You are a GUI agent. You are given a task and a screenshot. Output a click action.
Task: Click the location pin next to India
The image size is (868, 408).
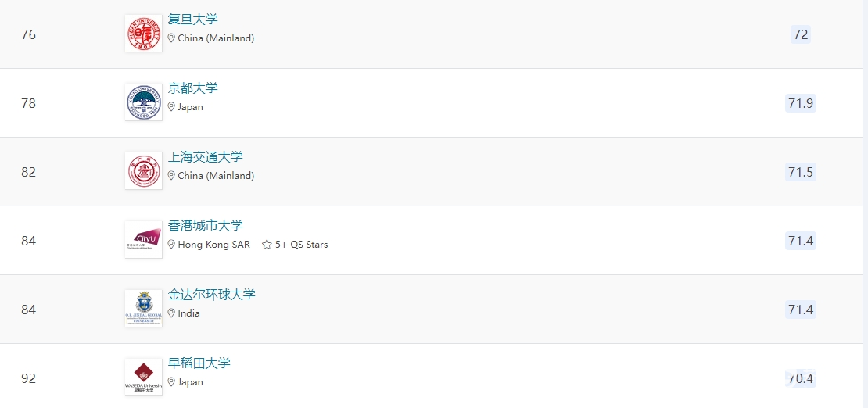(x=171, y=313)
